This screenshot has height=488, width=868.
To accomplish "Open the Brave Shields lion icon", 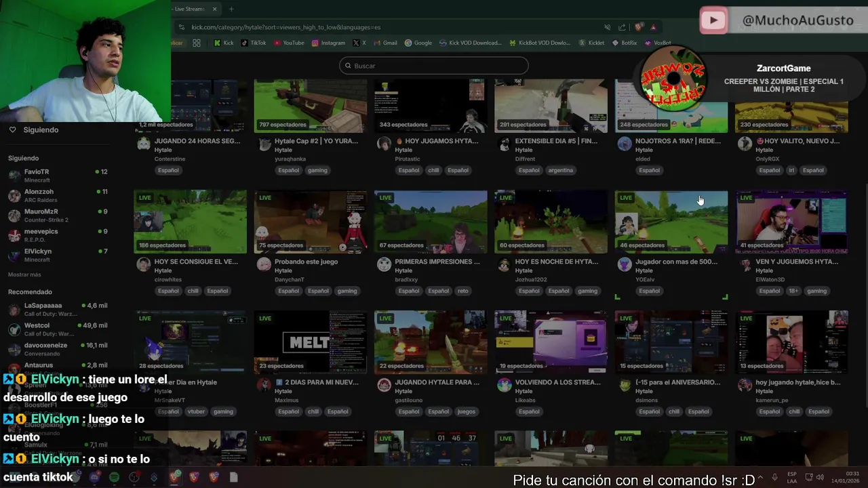I will 639,27.
